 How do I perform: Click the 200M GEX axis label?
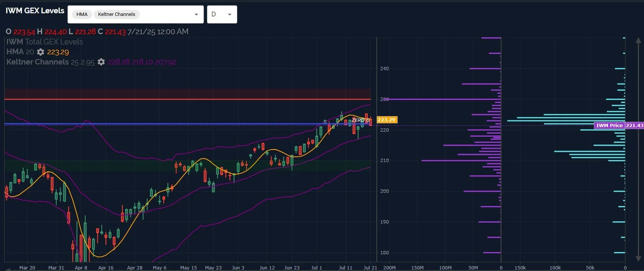(x=389, y=268)
